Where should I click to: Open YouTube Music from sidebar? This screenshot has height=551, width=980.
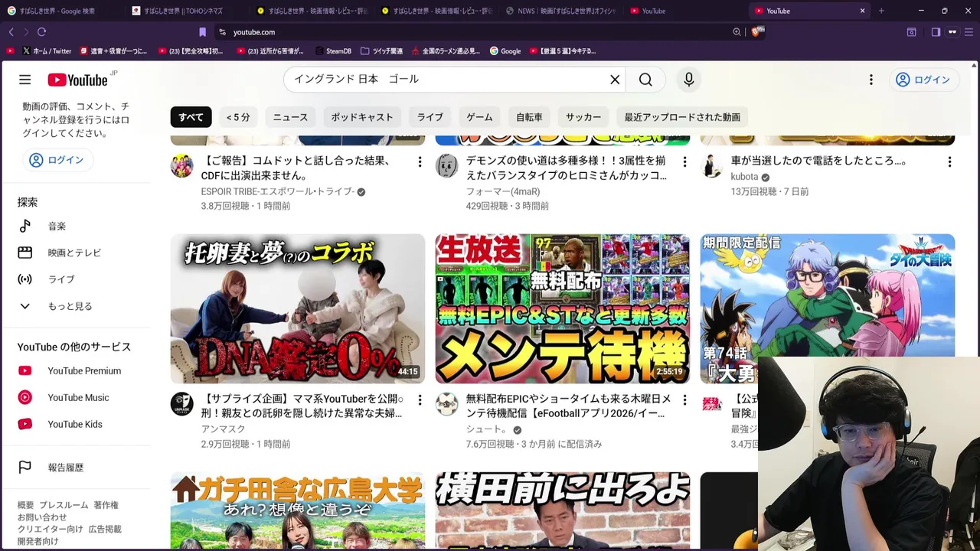pyautogui.click(x=77, y=398)
